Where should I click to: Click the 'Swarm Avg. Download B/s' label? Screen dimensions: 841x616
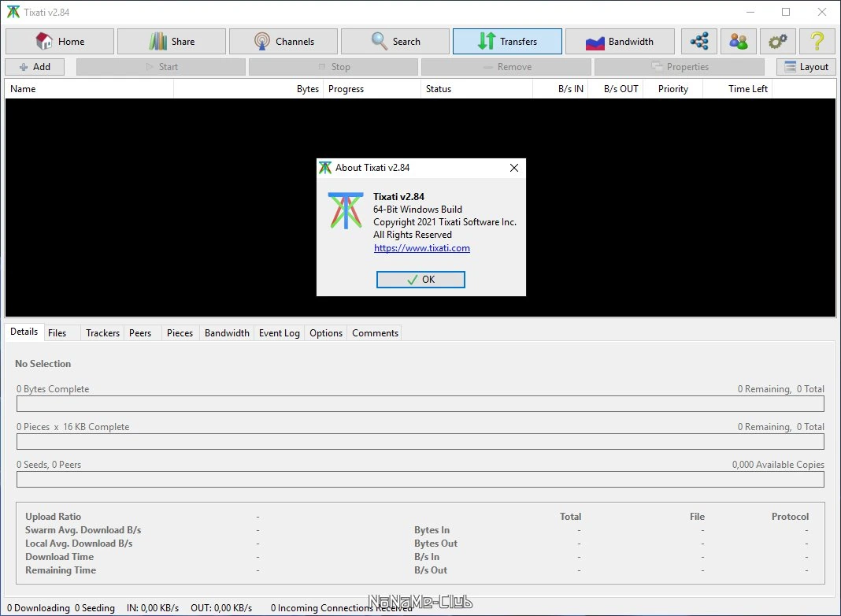pyautogui.click(x=83, y=530)
